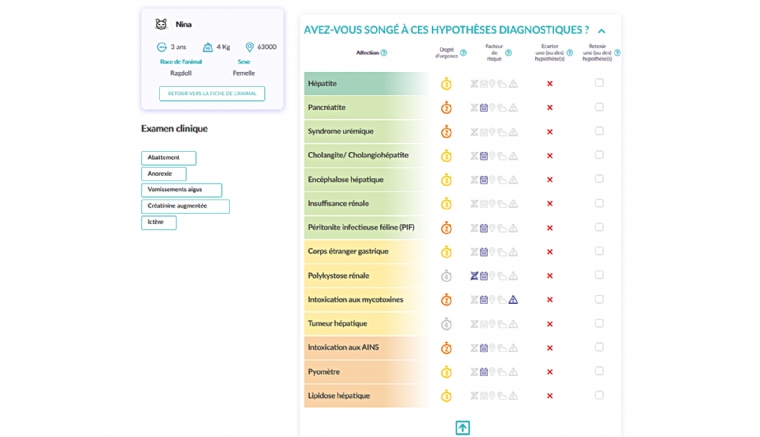Click the calendar icon in Pyomètre row

[x=484, y=372]
